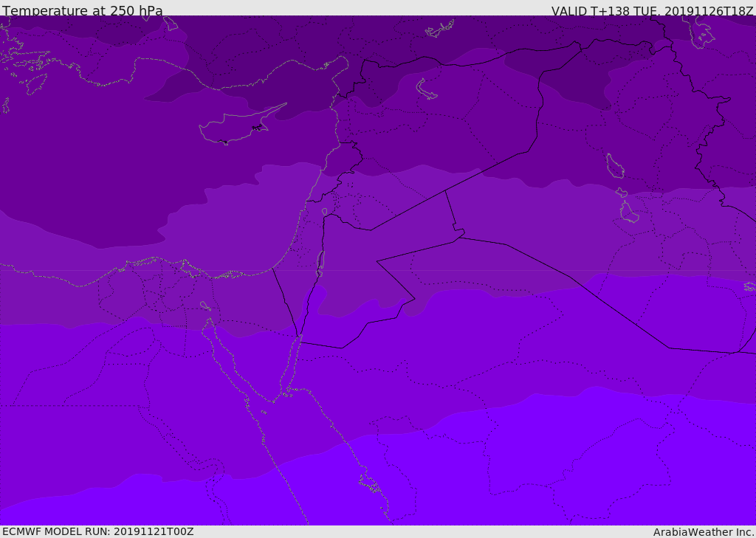Click the Dead Sea outline on the map
Image resolution: width=756 pixels, height=538 pixels.
coord(320,262)
